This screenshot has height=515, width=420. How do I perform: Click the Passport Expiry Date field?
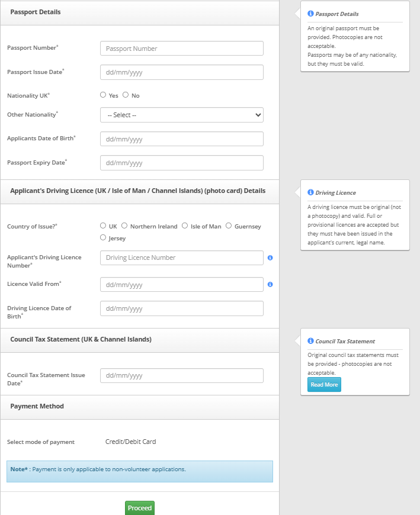pyautogui.click(x=182, y=163)
